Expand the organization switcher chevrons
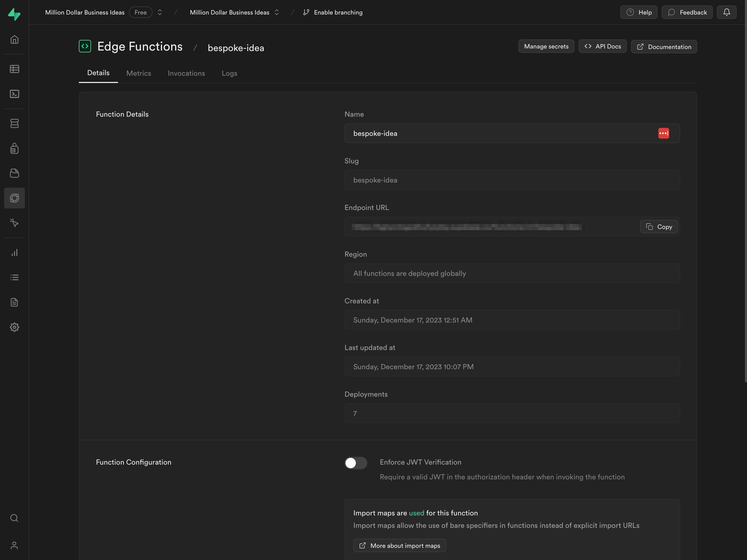The width and height of the screenshot is (747, 560). click(x=160, y=12)
